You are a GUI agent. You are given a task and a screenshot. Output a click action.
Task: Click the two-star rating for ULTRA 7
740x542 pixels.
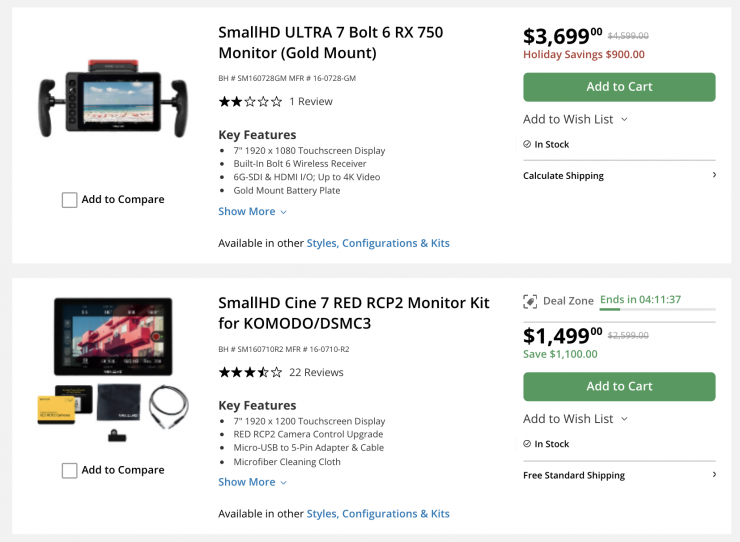click(x=250, y=102)
